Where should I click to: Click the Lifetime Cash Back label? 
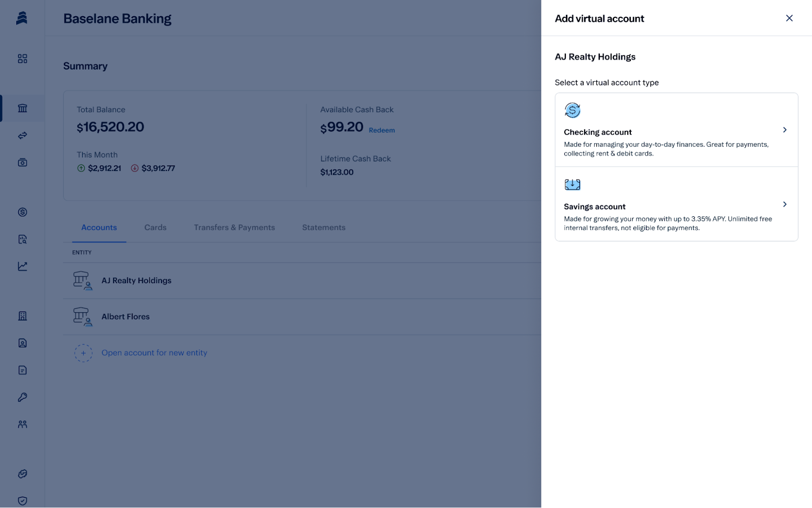click(356, 159)
